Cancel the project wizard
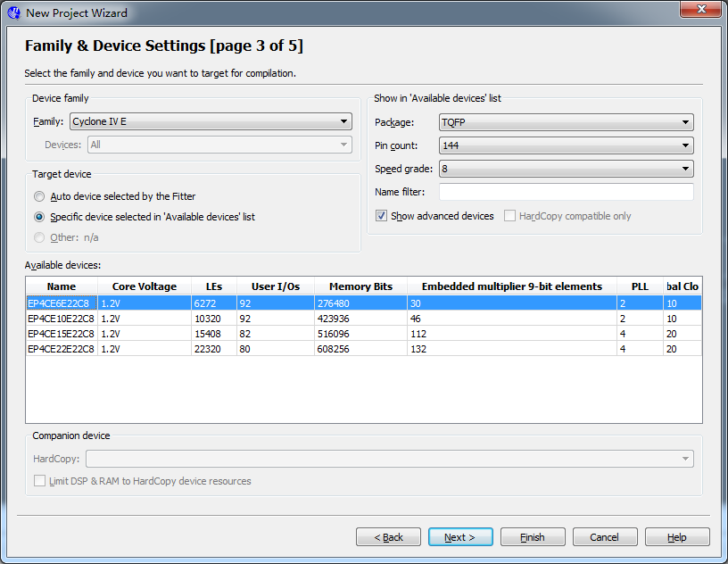 click(x=605, y=537)
